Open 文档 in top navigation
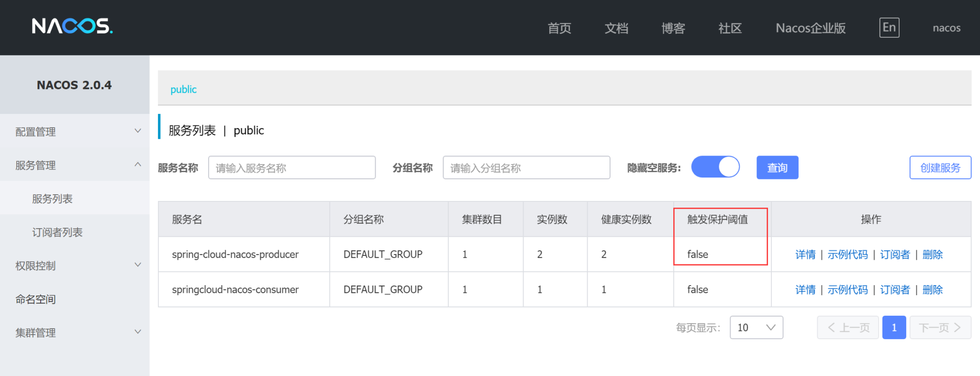Image resolution: width=980 pixels, height=376 pixels. [616, 28]
